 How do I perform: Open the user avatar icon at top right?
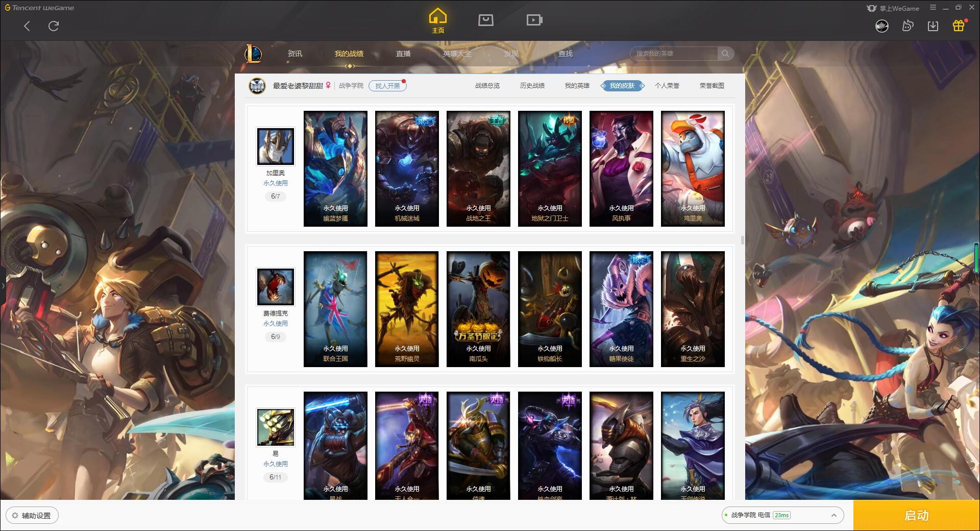882,26
